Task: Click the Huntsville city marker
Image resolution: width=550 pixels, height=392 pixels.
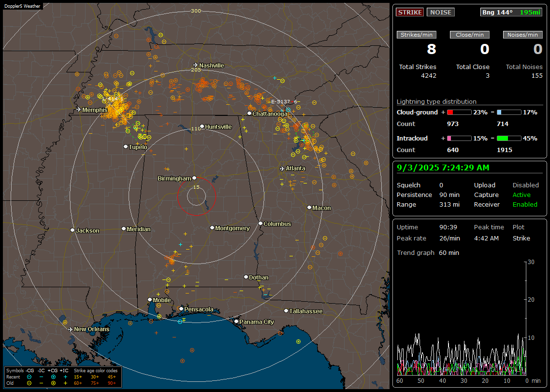Action: coord(202,126)
